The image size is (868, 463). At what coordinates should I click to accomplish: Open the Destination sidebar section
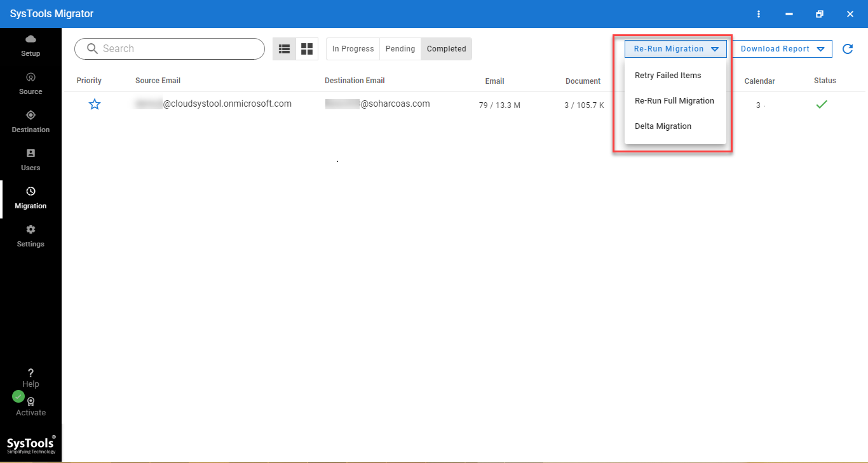point(31,122)
